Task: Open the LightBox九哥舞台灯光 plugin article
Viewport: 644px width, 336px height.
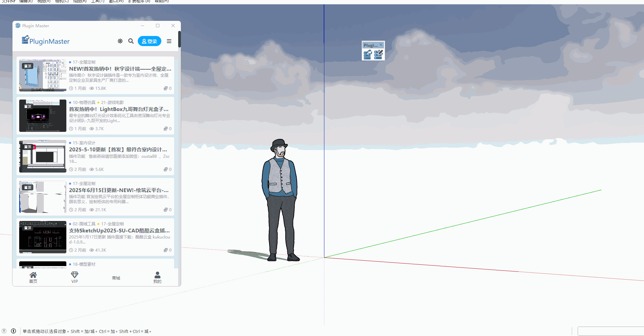Action: pos(119,109)
